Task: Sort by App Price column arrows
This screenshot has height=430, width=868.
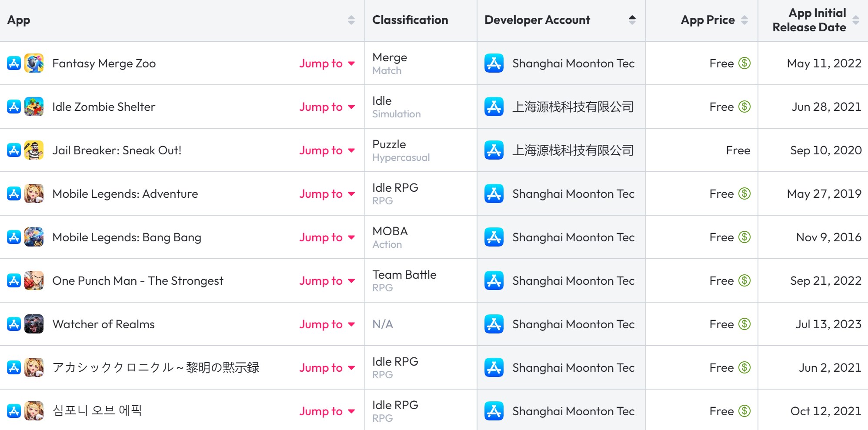Action: coord(744,20)
